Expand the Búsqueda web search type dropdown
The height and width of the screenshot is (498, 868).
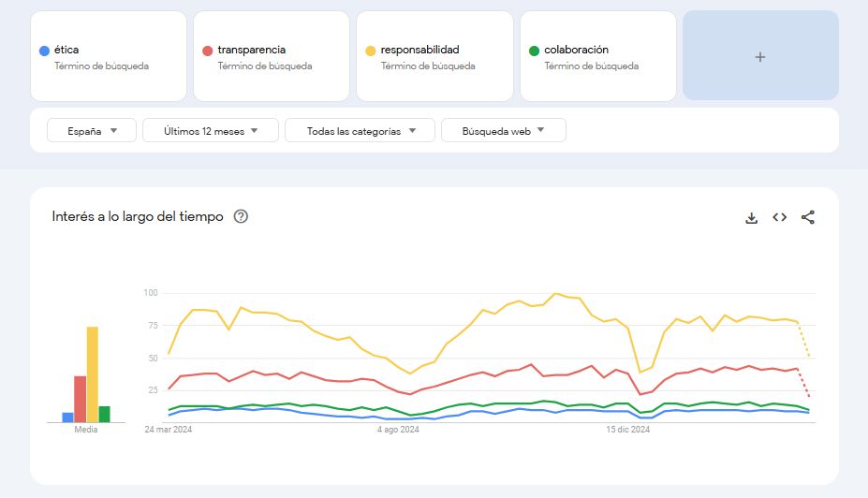coord(503,131)
